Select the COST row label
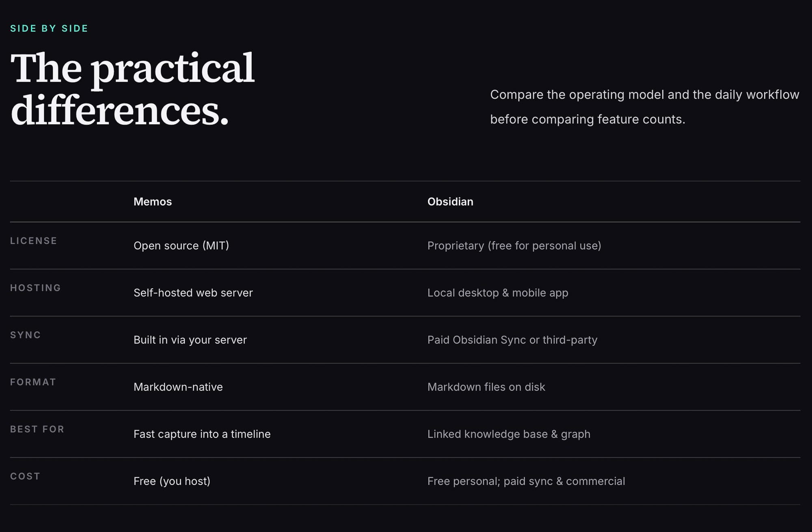 click(25, 476)
